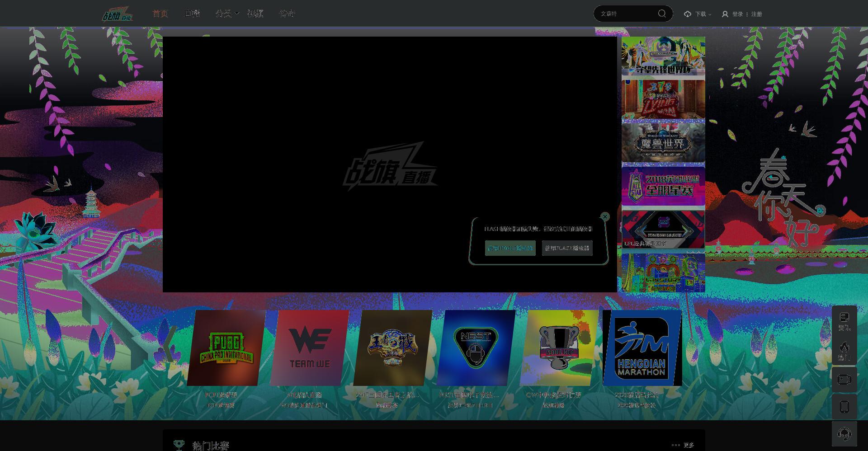Image resolution: width=868 pixels, height=451 pixels.
Task: Open the Overwatch World Cup thumbnail
Action: [x=663, y=56]
